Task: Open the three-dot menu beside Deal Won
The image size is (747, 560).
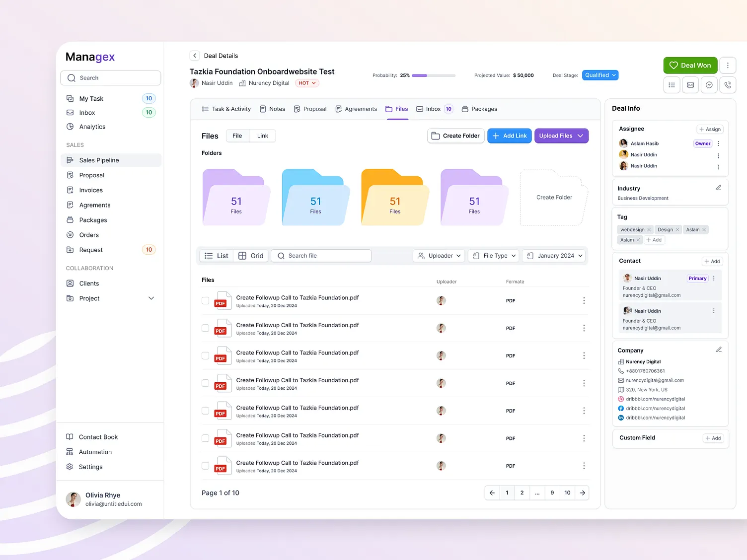Action: [728, 65]
